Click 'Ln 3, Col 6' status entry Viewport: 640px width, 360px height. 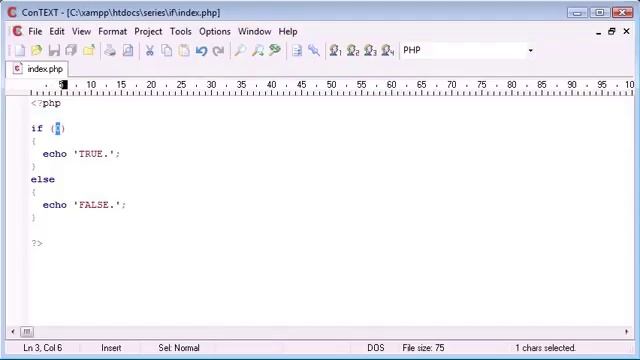42,348
